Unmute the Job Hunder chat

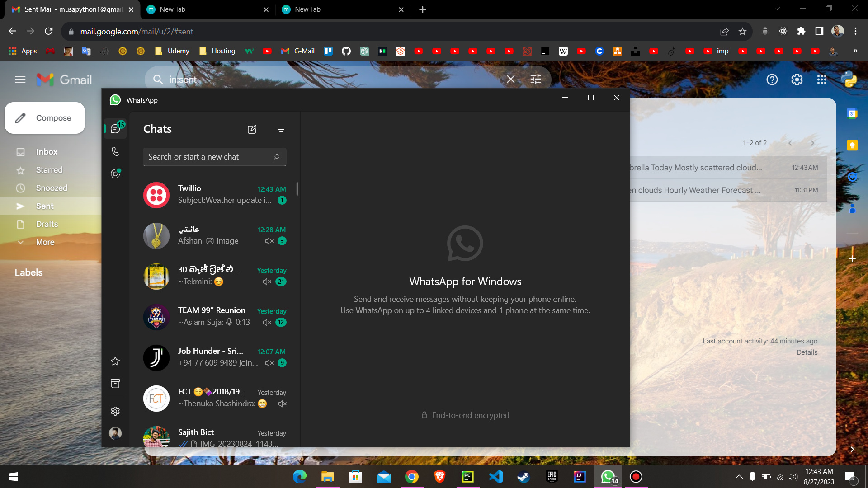(269, 363)
